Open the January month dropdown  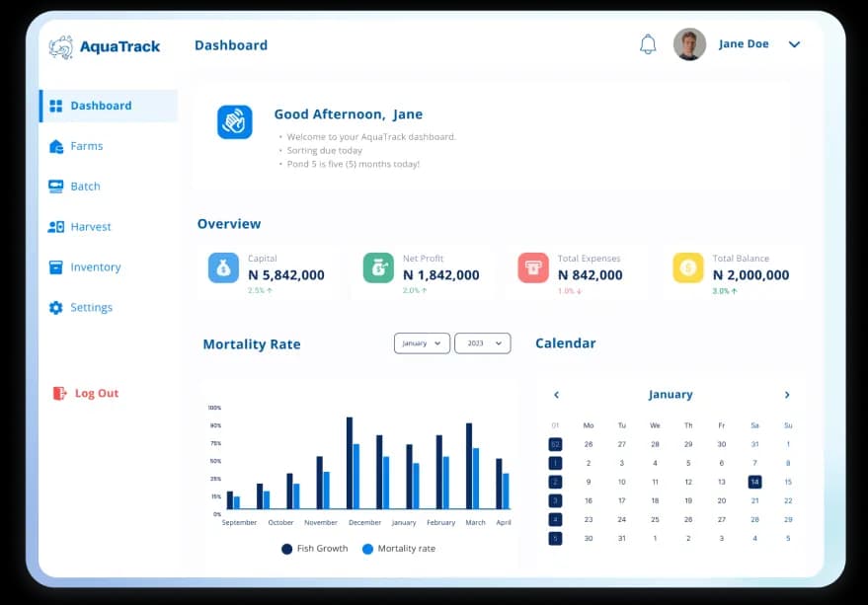coord(422,343)
